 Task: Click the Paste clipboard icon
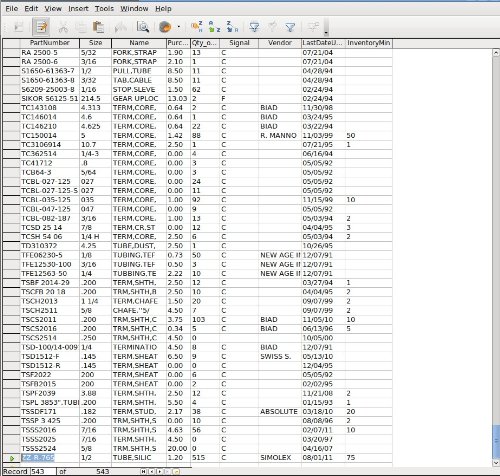coord(98,27)
